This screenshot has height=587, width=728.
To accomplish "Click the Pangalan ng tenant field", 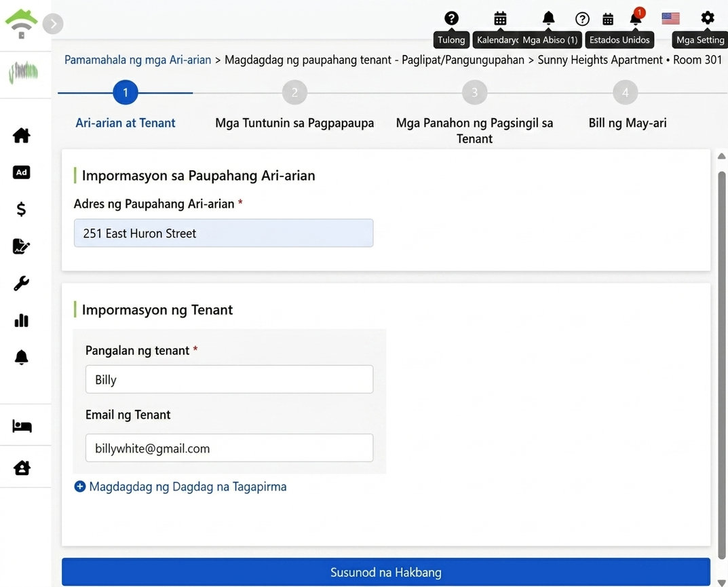I will click(x=229, y=379).
